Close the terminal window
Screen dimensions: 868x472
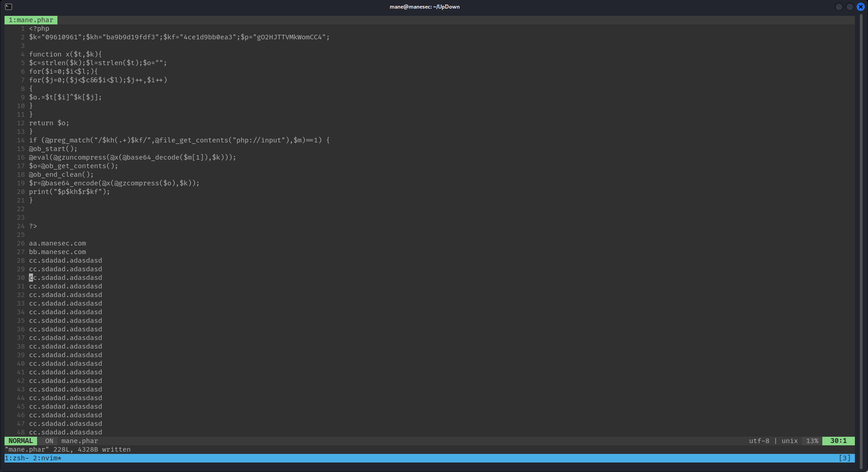861,7
